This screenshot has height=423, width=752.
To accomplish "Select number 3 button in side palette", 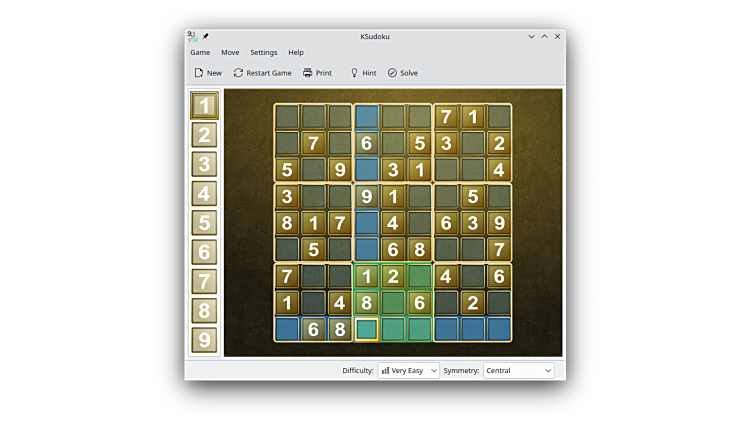I will pyautogui.click(x=204, y=164).
